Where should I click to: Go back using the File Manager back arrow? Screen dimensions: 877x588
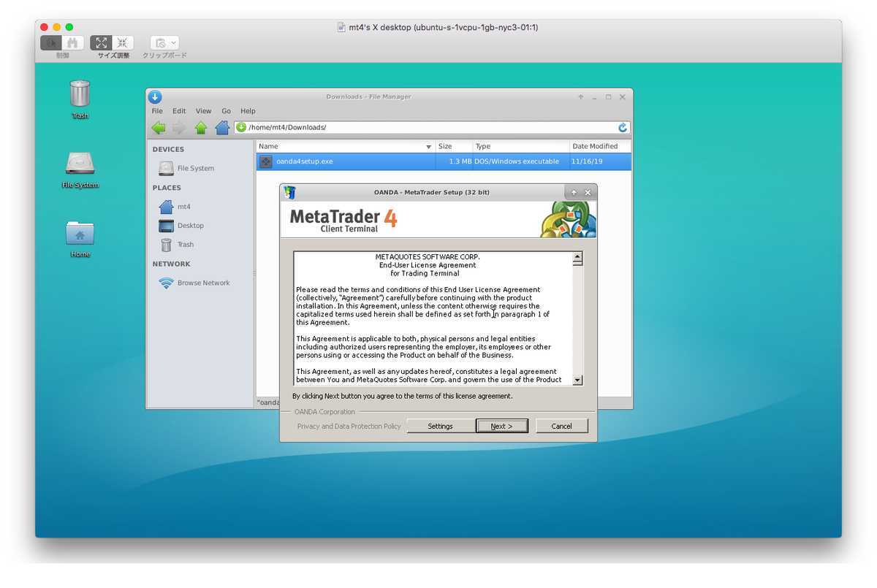point(159,128)
